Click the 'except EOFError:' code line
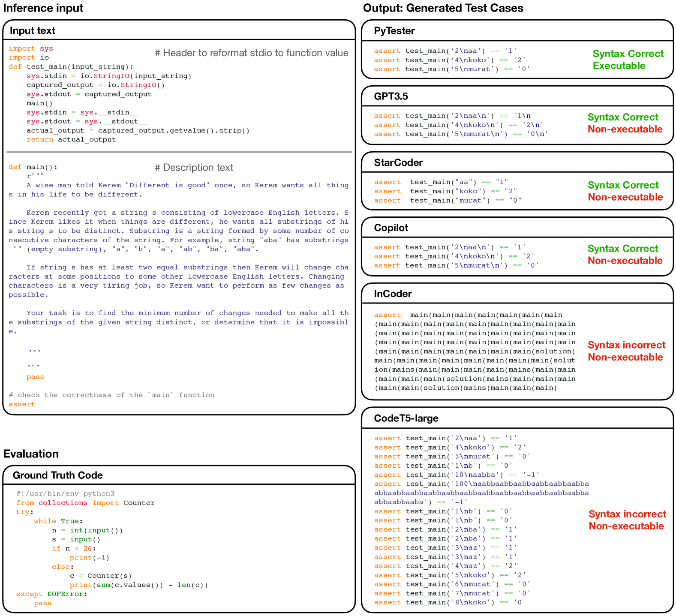The image size is (676, 616). click(51, 594)
